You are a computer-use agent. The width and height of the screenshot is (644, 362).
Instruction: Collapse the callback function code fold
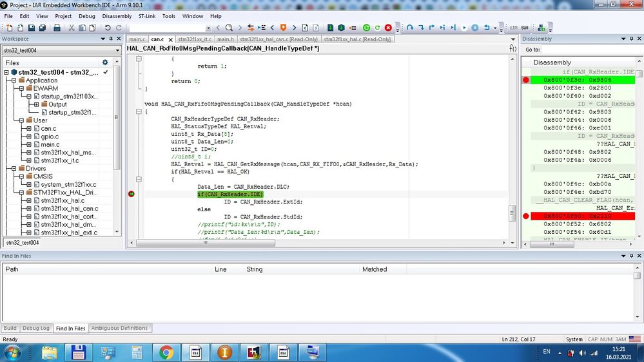(139, 111)
